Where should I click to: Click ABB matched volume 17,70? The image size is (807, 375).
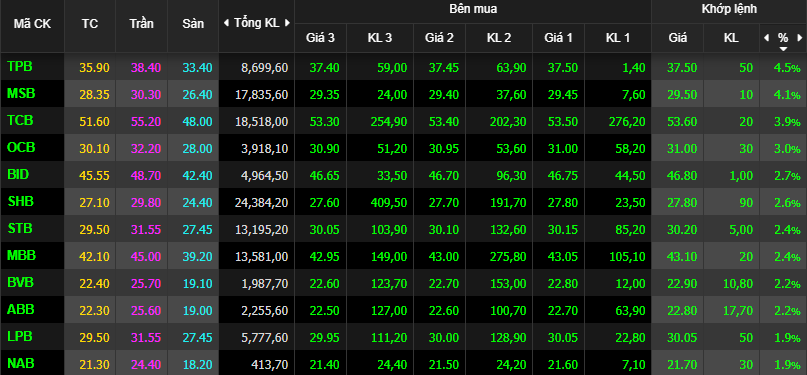[x=738, y=311]
